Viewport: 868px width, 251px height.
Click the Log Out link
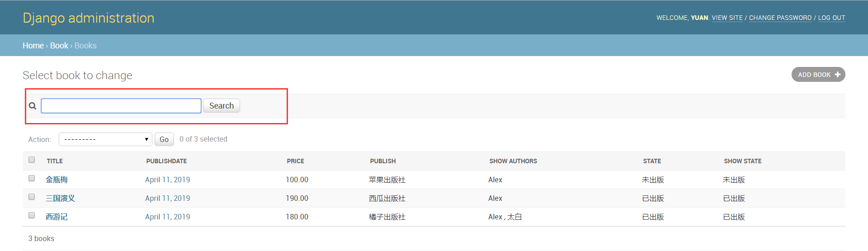pyautogui.click(x=831, y=18)
